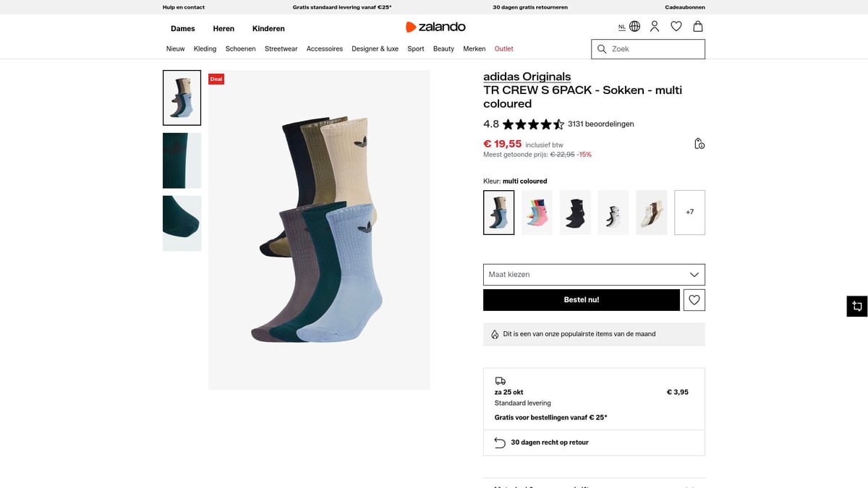This screenshot has height=488, width=868.
Task: Click the Zalando logo
Action: 435,27
